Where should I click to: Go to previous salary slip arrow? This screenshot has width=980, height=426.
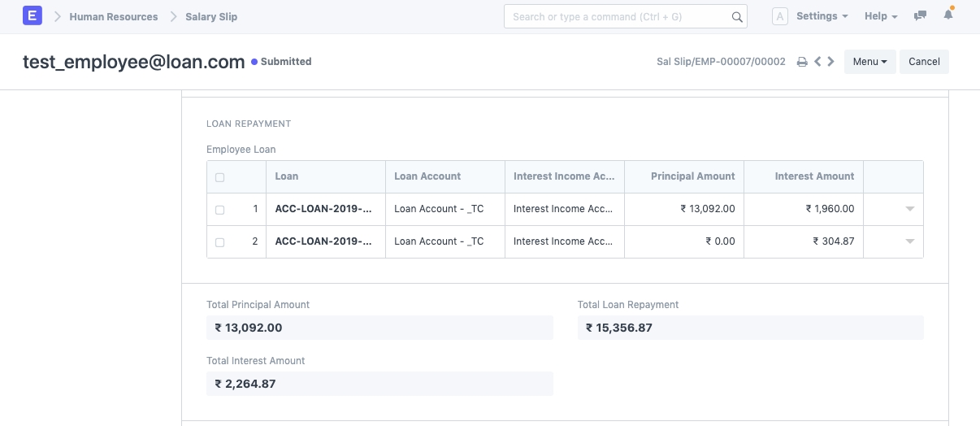click(817, 61)
